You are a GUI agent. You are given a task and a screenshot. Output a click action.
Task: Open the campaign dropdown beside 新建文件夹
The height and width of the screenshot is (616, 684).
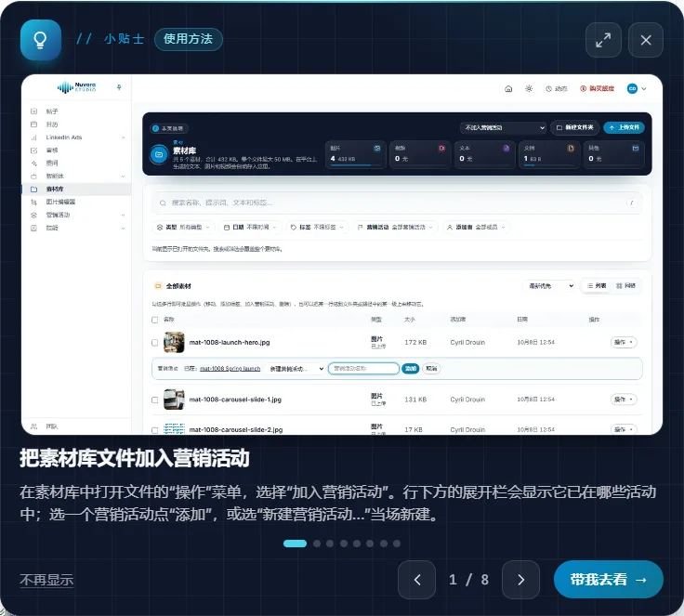503,127
